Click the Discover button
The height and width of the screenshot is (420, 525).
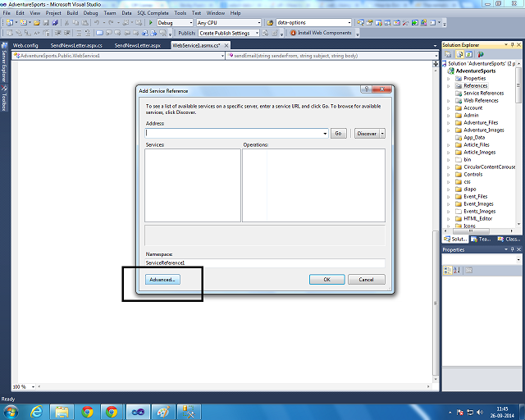(367, 134)
